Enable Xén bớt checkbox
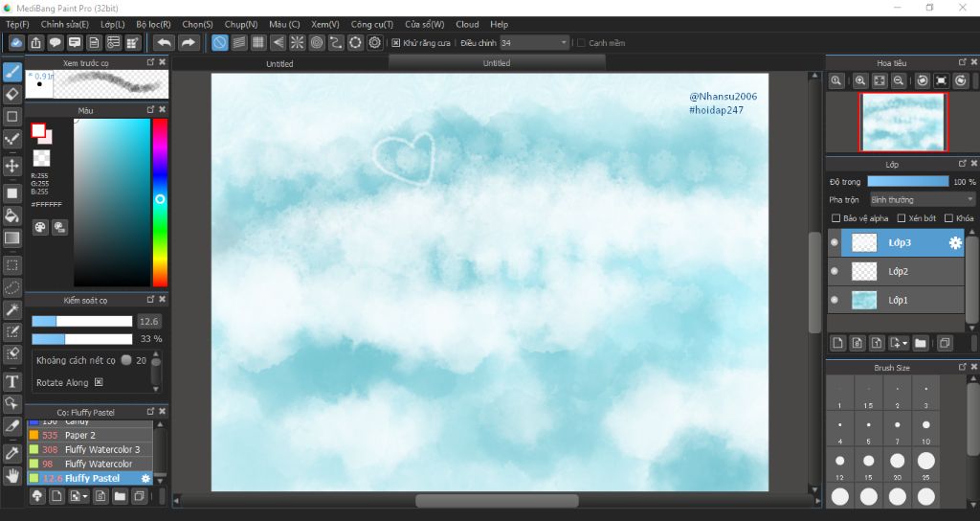 902,218
